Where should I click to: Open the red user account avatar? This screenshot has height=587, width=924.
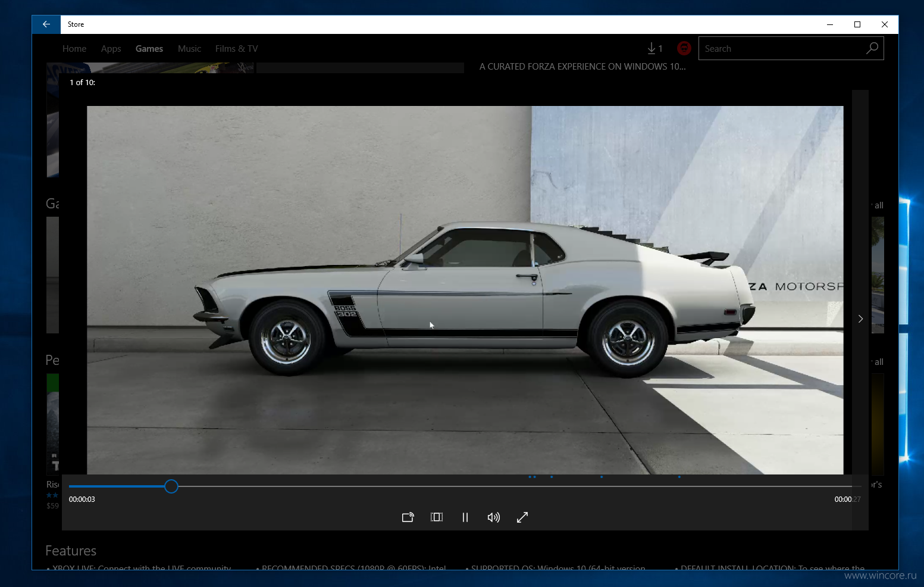(684, 48)
